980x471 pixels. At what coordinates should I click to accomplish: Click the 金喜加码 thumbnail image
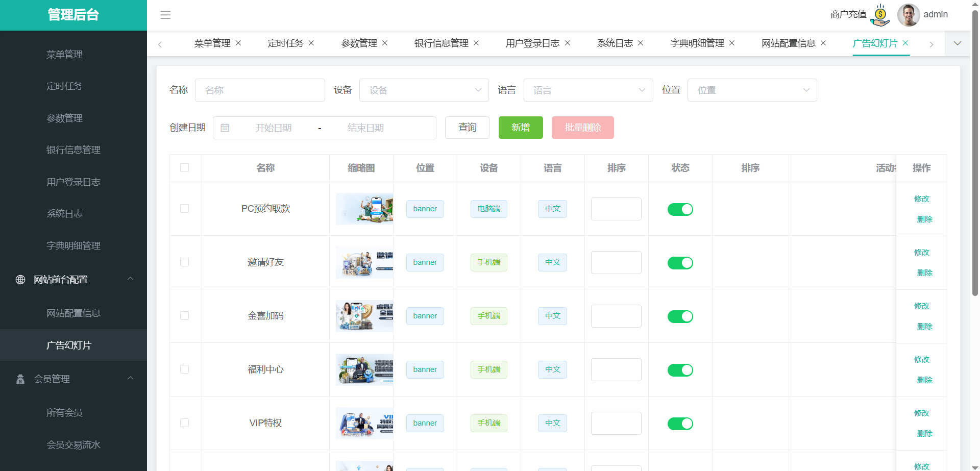364,316
